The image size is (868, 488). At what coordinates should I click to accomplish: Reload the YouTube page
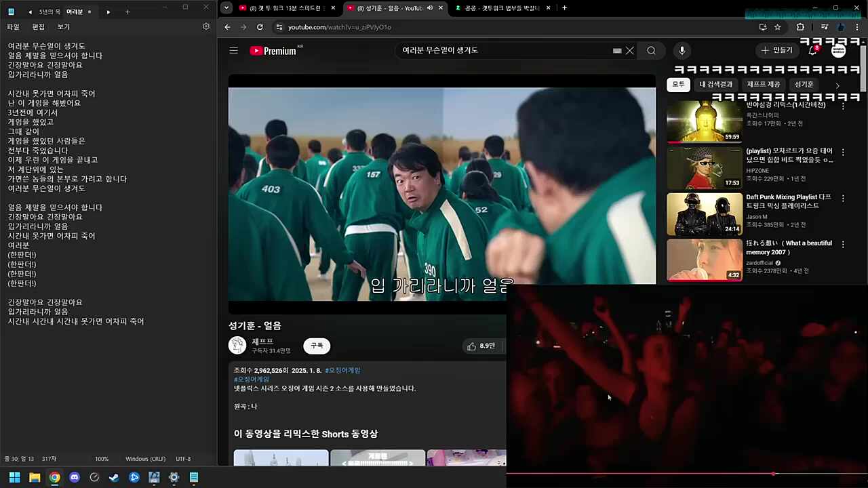260,27
